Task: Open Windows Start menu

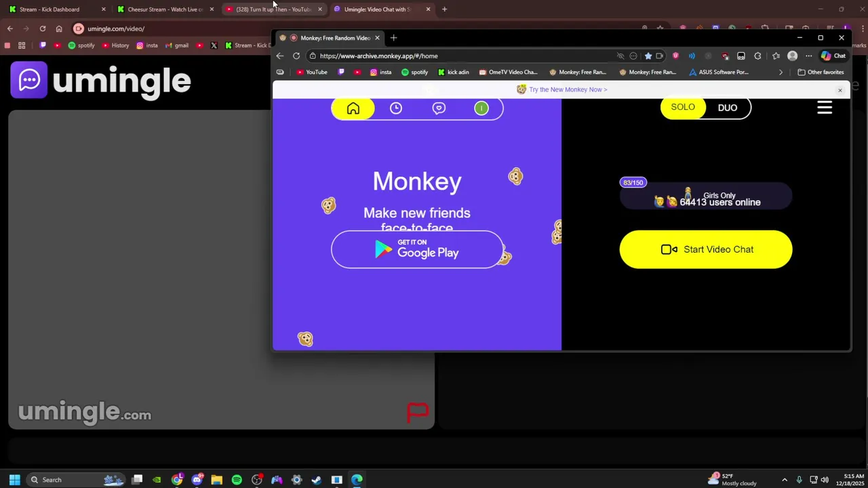Action: (x=14, y=480)
